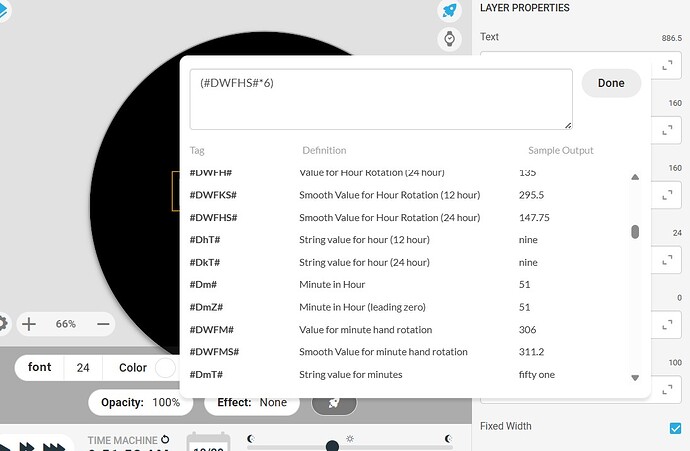The width and height of the screenshot is (690, 451).
Task: Zoom out with the minus icon
Action: pos(103,324)
